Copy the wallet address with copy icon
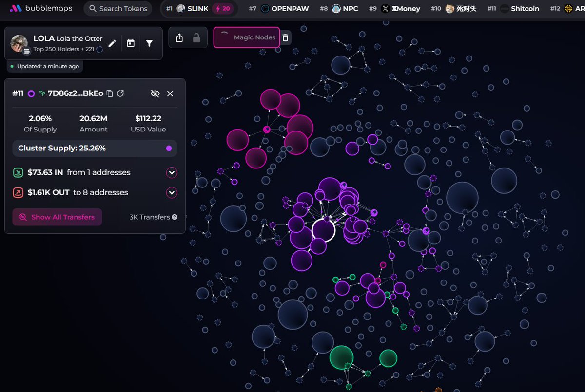This screenshot has height=392, width=585. [x=110, y=93]
